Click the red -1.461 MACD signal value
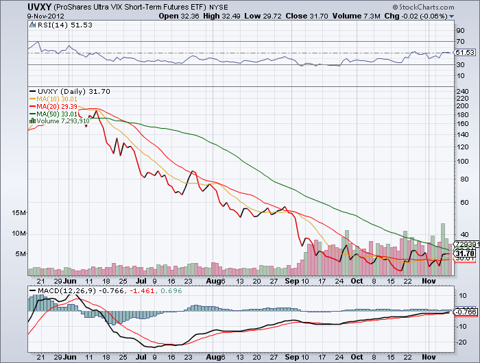The width and height of the screenshot is (480, 363). click(x=142, y=291)
